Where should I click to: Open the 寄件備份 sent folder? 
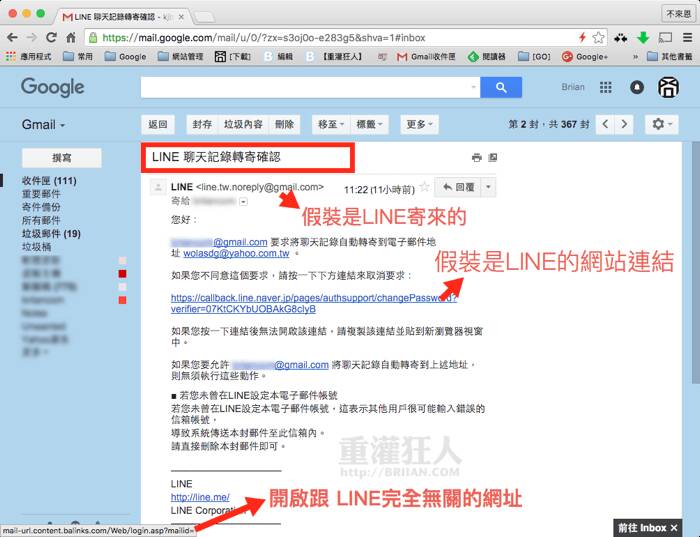pyautogui.click(x=41, y=207)
